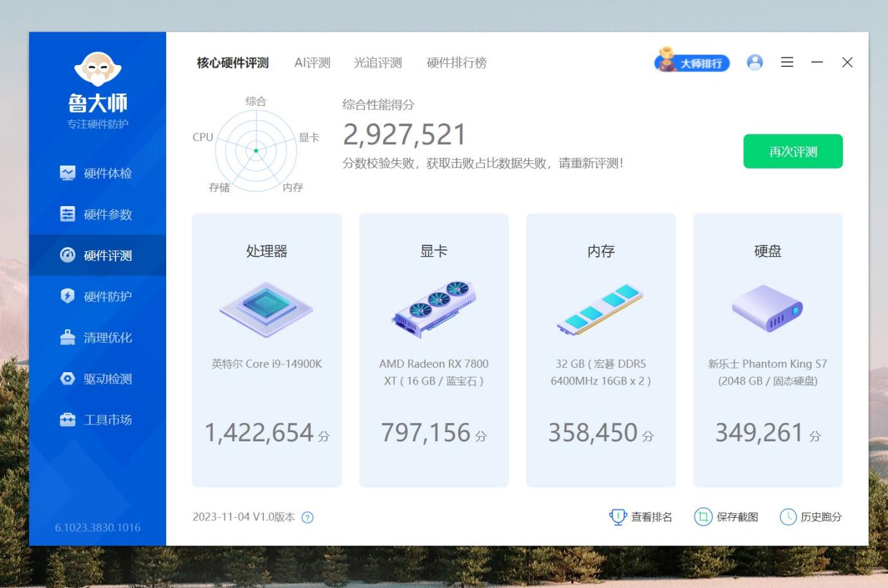This screenshot has width=888, height=588.
Task: Click 查看排名 link
Action: tap(652, 517)
